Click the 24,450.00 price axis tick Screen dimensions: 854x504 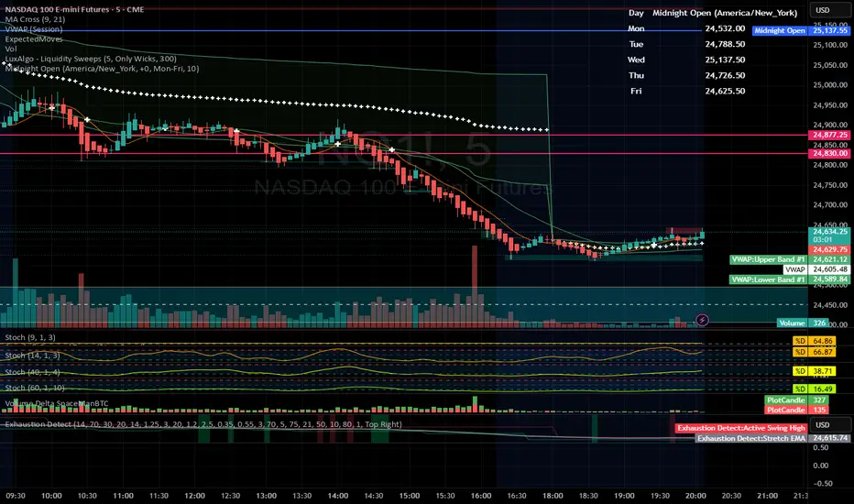pyautogui.click(x=830, y=305)
